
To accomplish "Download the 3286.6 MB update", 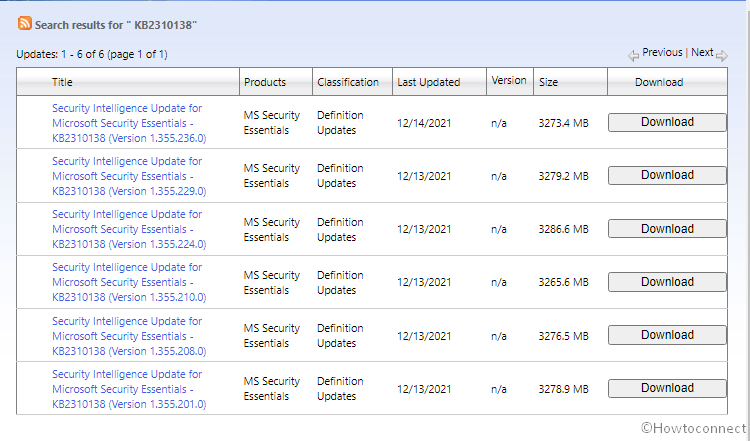I will tap(667, 229).
